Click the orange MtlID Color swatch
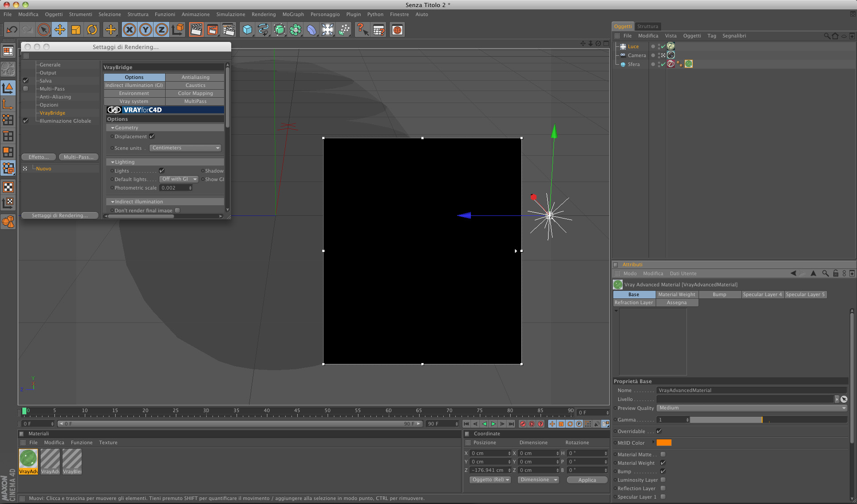Viewport: 857px width, 504px height. click(x=664, y=443)
